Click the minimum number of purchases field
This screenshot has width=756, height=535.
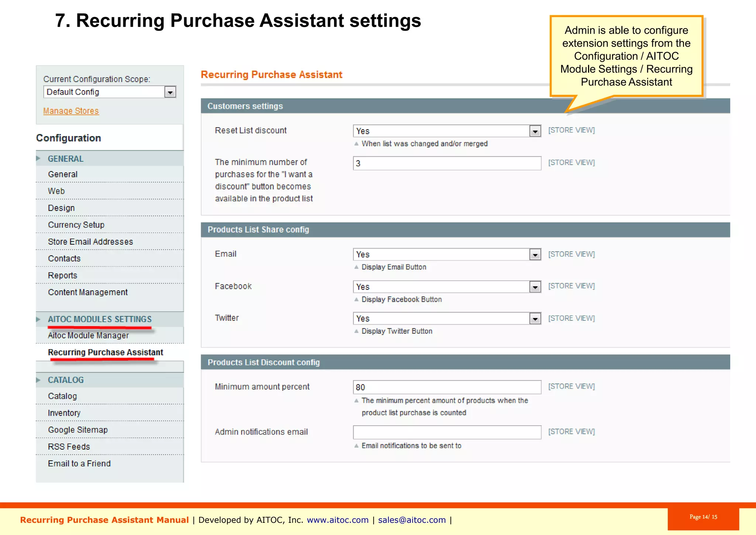447,163
